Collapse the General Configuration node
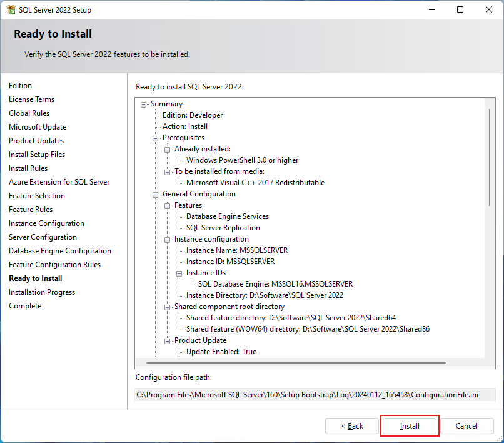Viewport: 504px width, 443px height. (155, 195)
